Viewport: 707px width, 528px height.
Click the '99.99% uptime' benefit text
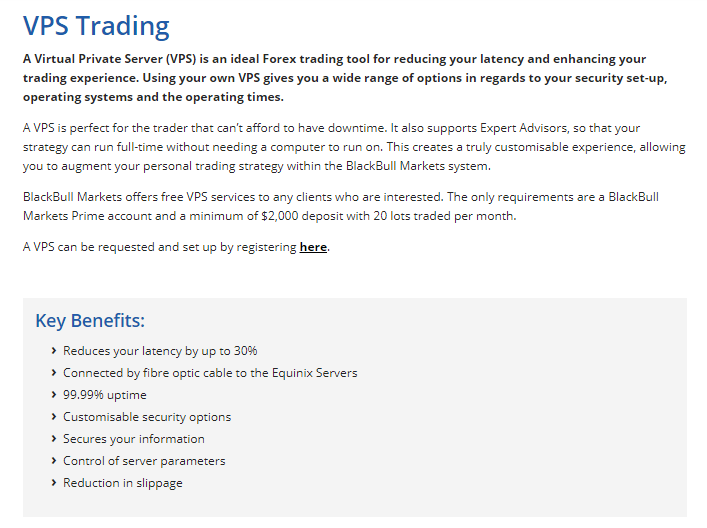pos(105,395)
